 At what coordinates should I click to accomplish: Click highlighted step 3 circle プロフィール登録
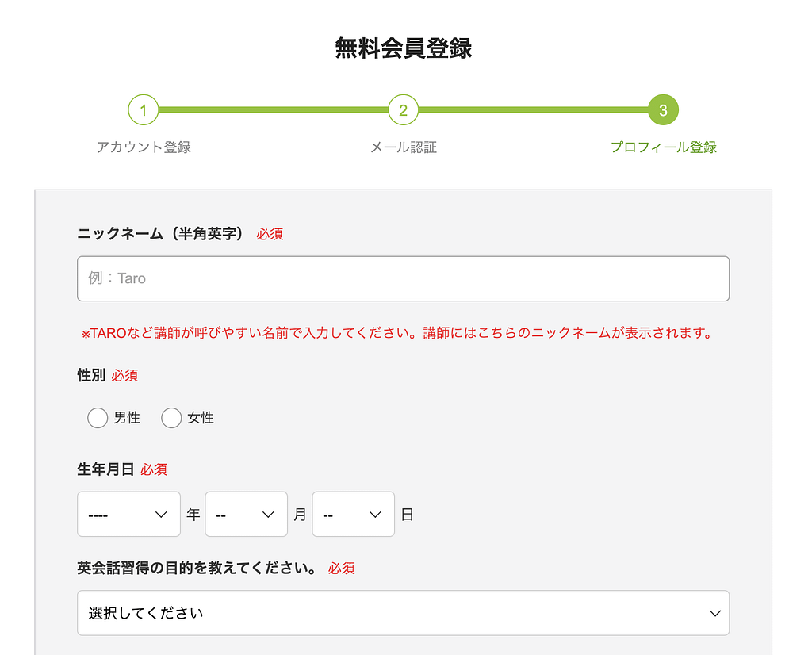tap(663, 109)
